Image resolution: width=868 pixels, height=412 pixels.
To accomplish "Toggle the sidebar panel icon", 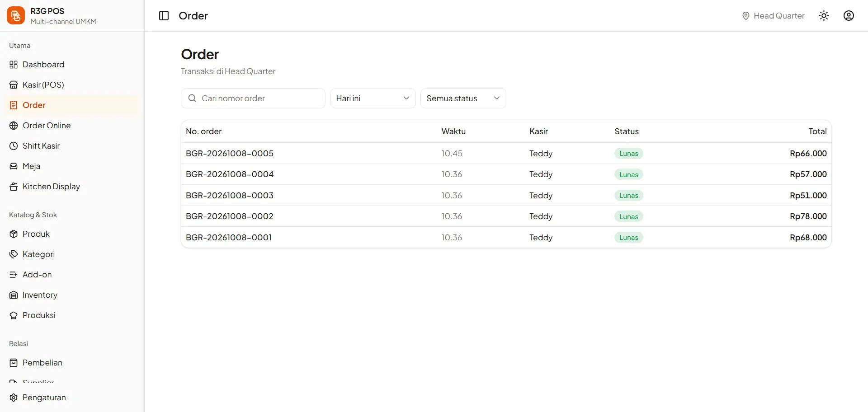I will click(x=164, y=16).
